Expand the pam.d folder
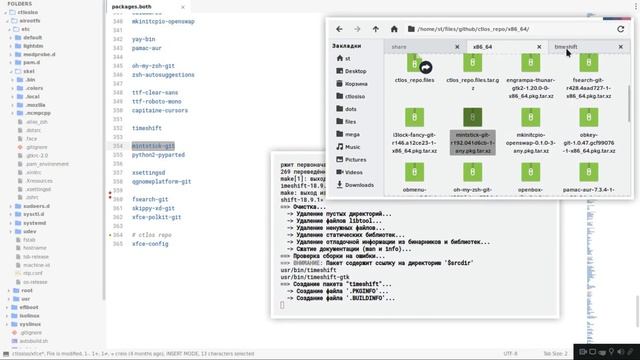Image resolution: width=640 pixels, height=360 pixels. coord(11,63)
